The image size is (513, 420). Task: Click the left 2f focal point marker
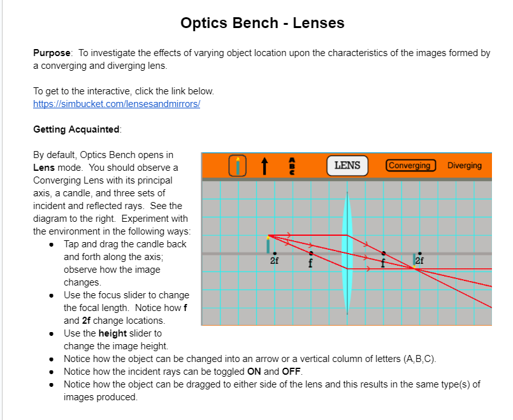(273, 252)
